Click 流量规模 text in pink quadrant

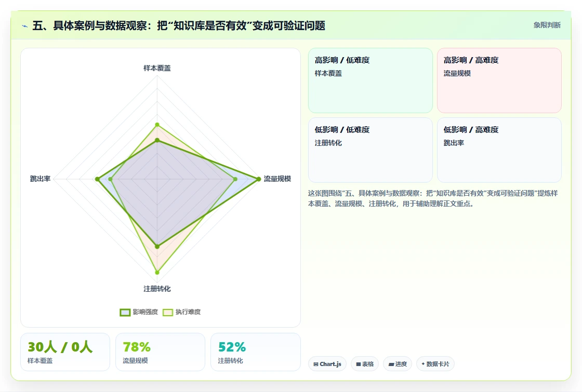(x=457, y=73)
